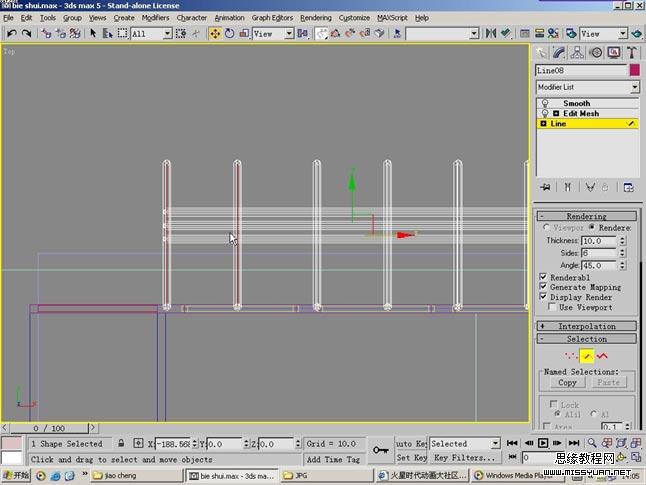This screenshot has height=485, width=646.
Task: Click the Thickness value field
Action: [x=598, y=241]
